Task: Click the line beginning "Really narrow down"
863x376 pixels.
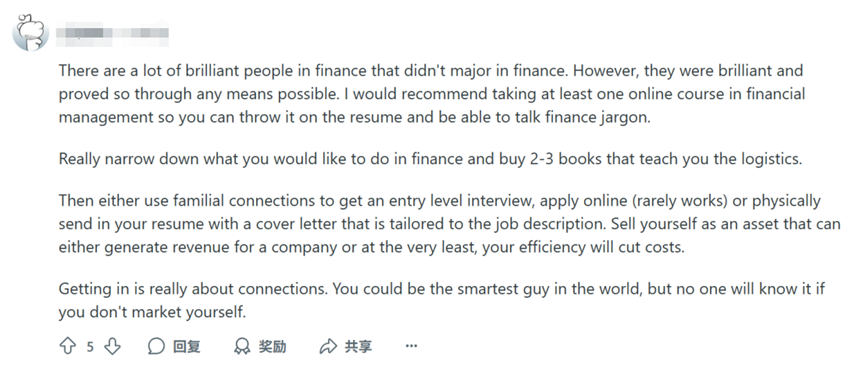Action: (x=430, y=159)
